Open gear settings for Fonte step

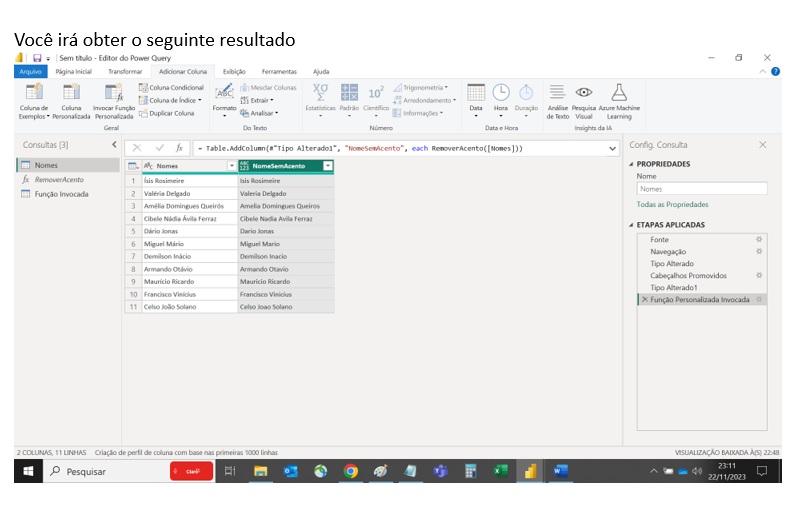759,240
